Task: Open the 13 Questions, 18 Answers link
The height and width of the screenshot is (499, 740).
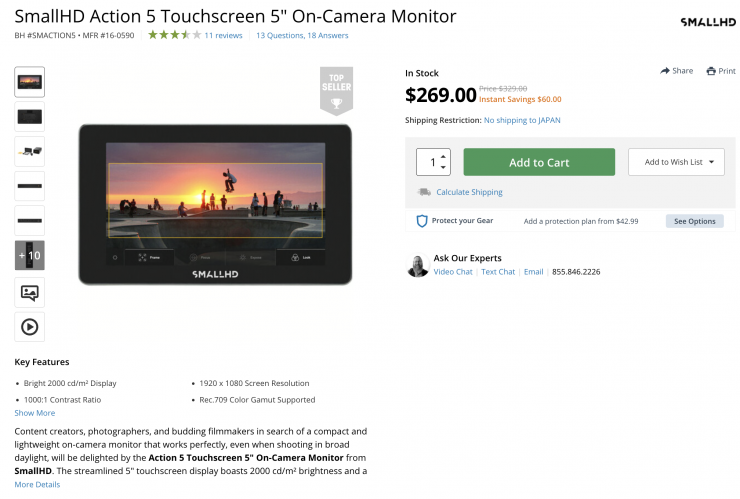Action: [x=302, y=35]
